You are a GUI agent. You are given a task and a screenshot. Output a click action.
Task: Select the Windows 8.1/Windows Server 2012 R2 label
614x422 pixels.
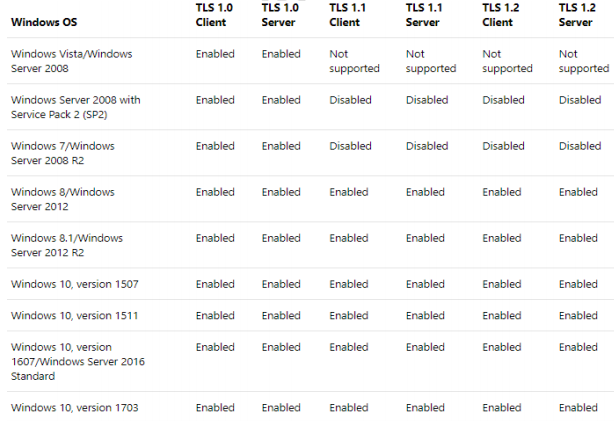point(66,245)
